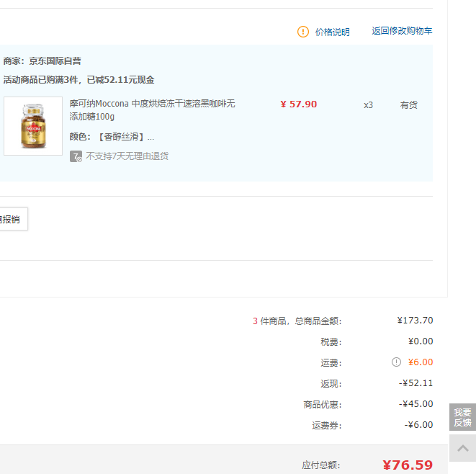Click the 颜色：【香醇丝滑】 option text
Screen dimensions: 476x474
[x=112, y=137]
